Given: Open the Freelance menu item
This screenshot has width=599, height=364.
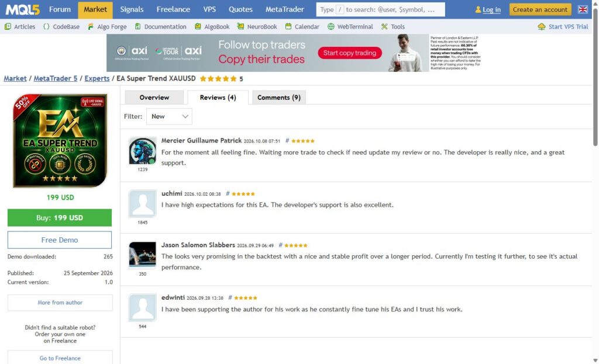Looking at the screenshot, I should (x=173, y=9).
